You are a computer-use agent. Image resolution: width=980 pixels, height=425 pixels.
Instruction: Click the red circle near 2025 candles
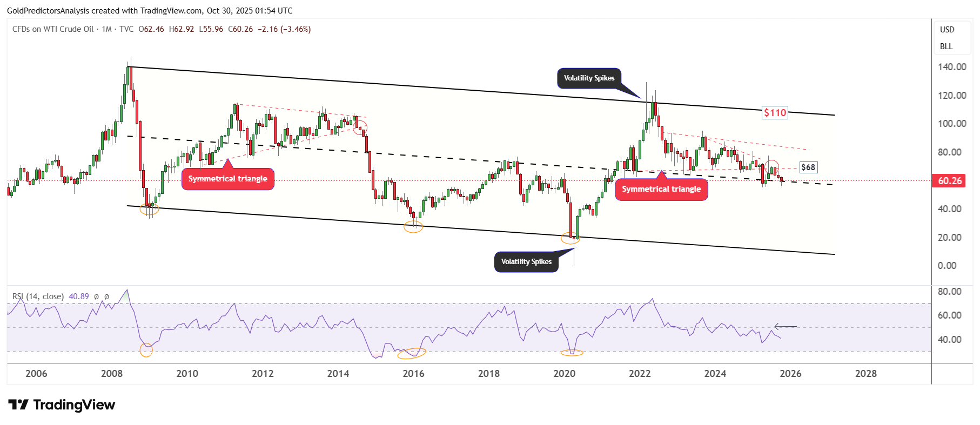(x=772, y=166)
